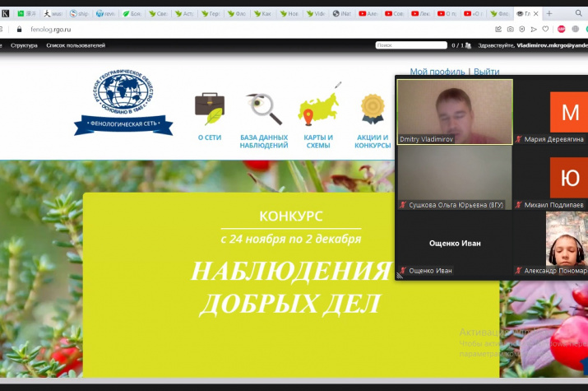Open the iNat browser tab
Viewport: 588px width, 391px height.
(x=342, y=14)
